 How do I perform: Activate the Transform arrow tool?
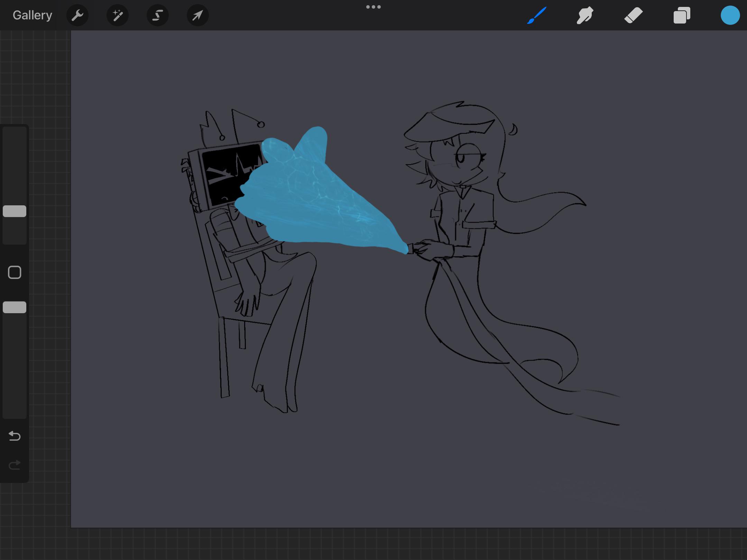click(x=197, y=16)
